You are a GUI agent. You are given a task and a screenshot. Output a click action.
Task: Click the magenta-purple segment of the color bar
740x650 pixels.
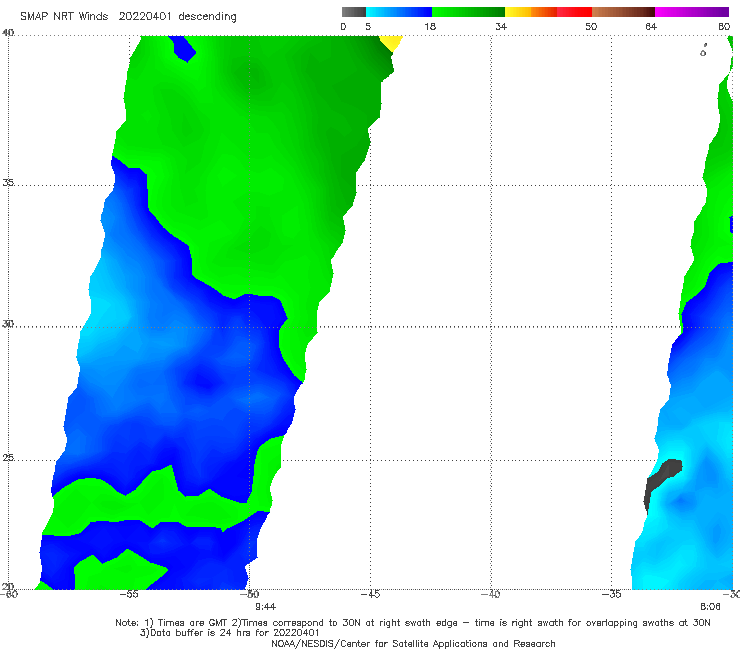pyautogui.click(x=692, y=12)
